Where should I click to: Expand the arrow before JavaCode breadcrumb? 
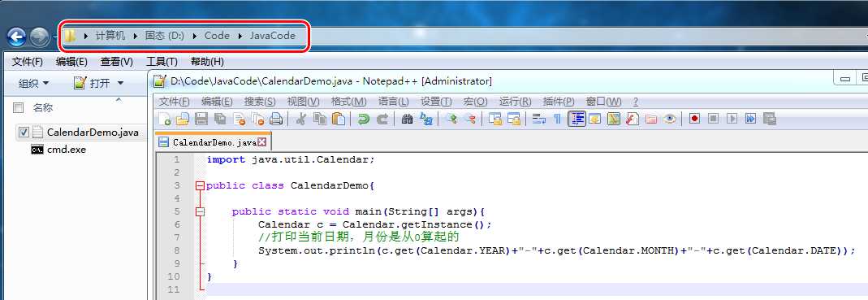240,36
